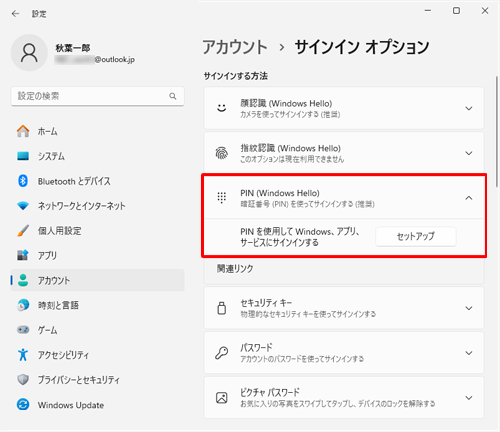Click the アカウント person icon
The height and width of the screenshot is (432, 500).
tap(23, 280)
